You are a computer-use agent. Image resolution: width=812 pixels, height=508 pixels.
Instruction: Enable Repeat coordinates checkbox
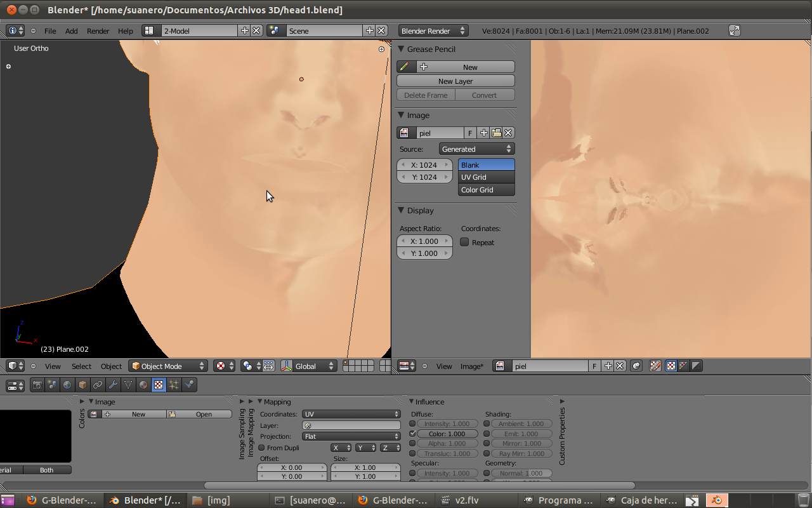pyautogui.click(x=464, y=242)
